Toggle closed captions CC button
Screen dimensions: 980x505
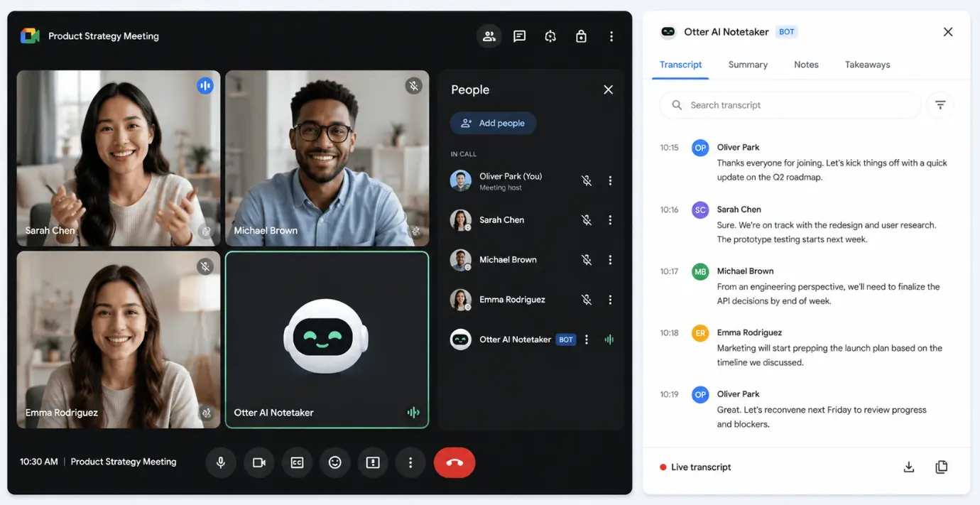coord(297,462)
